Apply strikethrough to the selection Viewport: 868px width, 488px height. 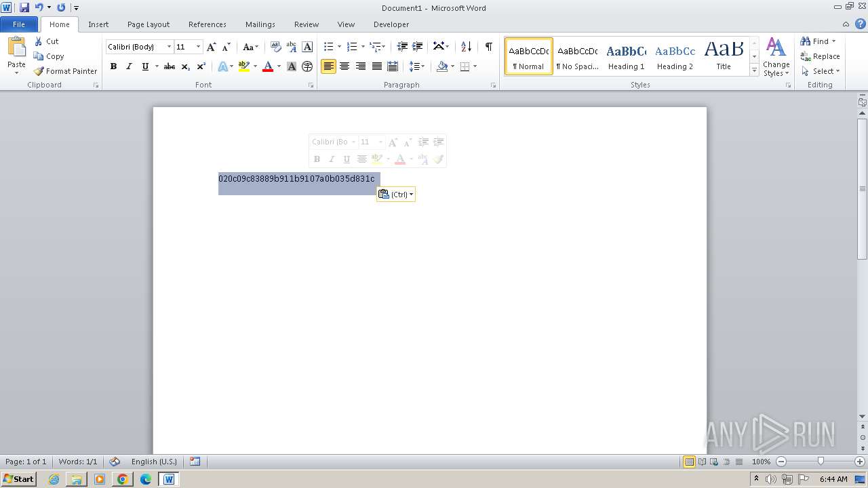[x=170, y=66]
